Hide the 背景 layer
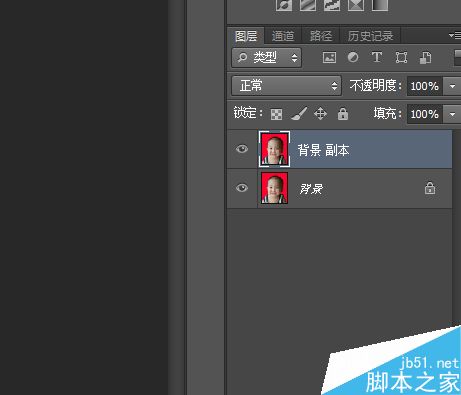 point(242,188)
